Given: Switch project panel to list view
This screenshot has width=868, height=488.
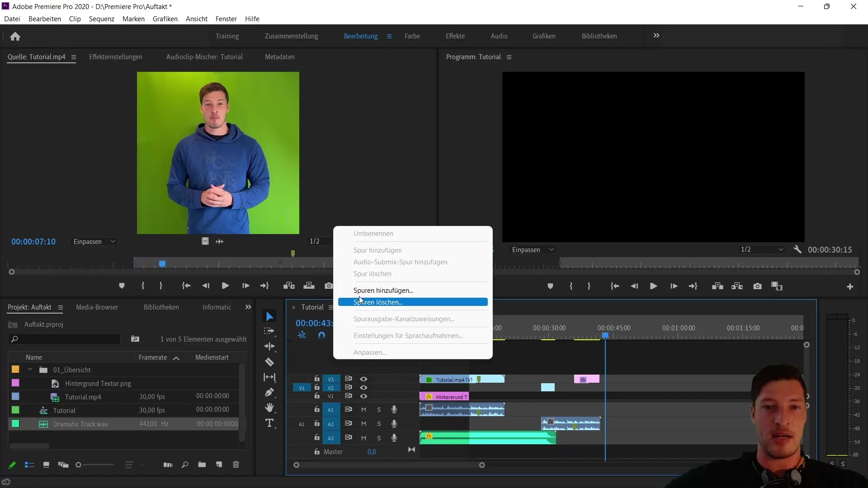Looking at the screenshot, I should tap(29, 465).
